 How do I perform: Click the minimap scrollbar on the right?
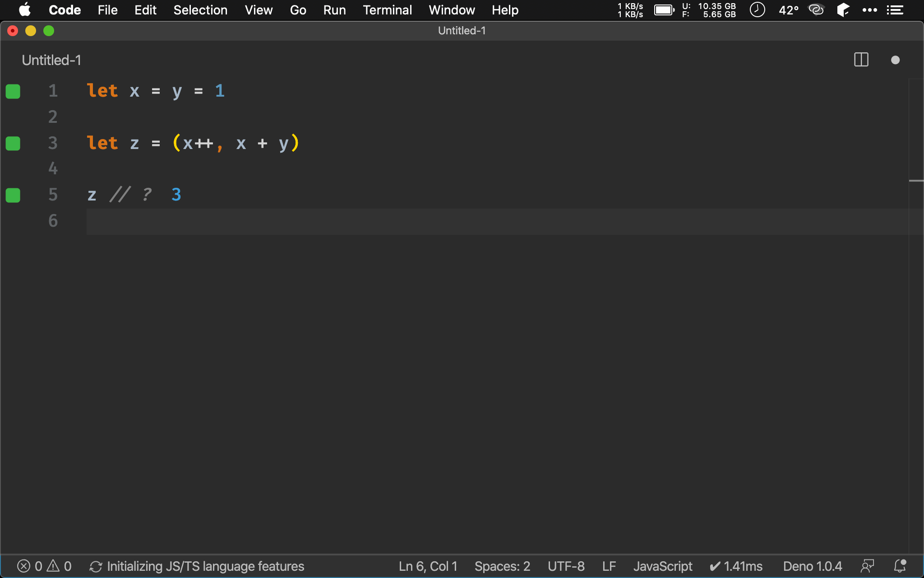(916, 181)
